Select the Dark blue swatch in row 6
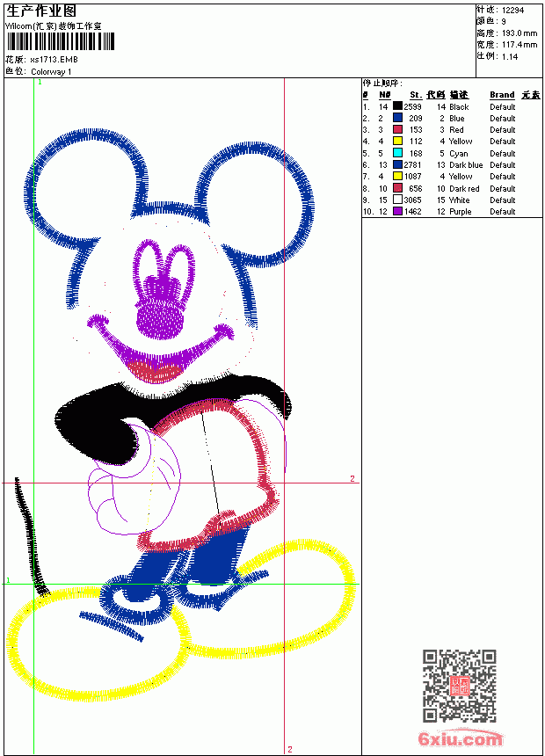The height and width of the screenshot is (756, 545). [x=397, y=164]
